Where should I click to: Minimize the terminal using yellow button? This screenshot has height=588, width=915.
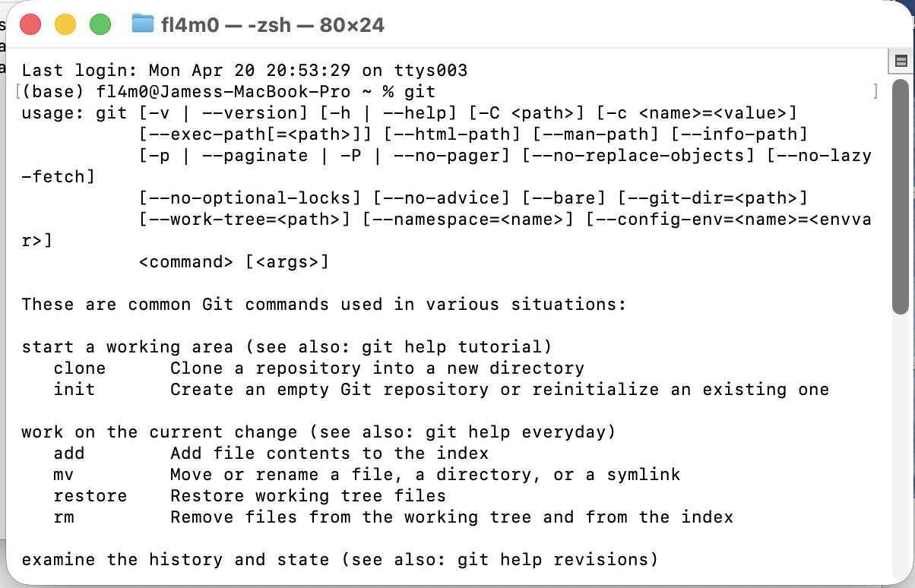pyautogui.click(x=65, y=24)
